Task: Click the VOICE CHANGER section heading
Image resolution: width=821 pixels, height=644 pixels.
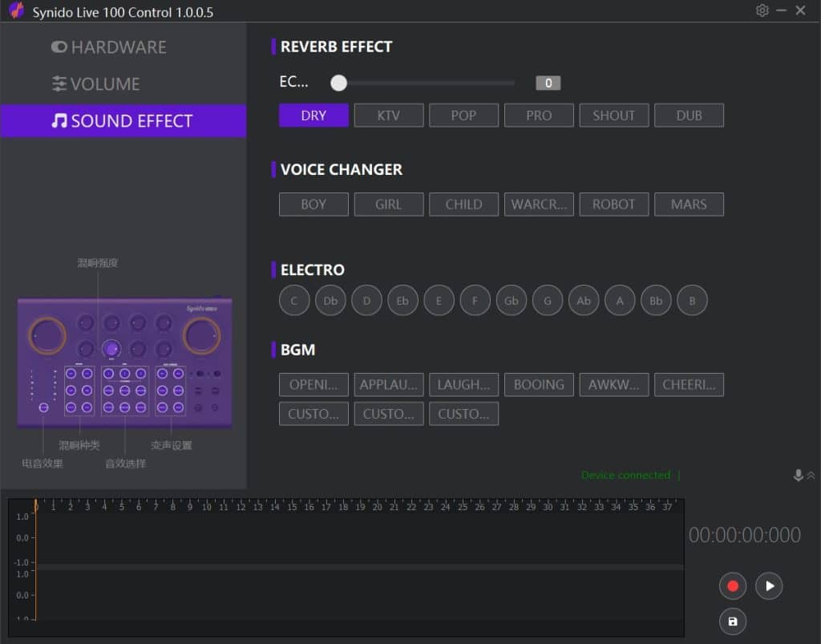Action: 342,170
